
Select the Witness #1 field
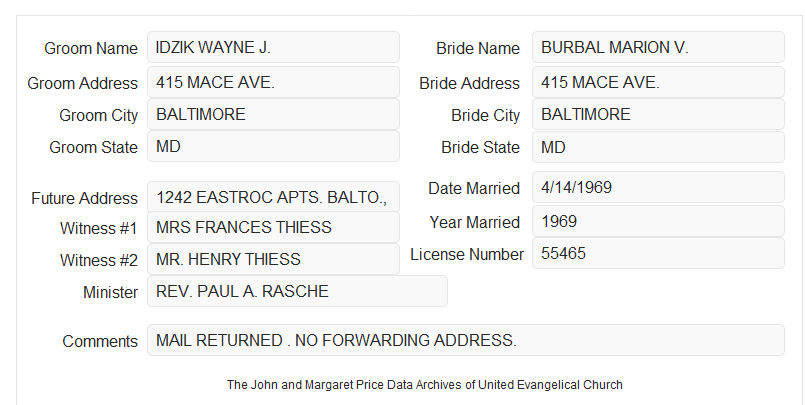[x=273, y=227]
